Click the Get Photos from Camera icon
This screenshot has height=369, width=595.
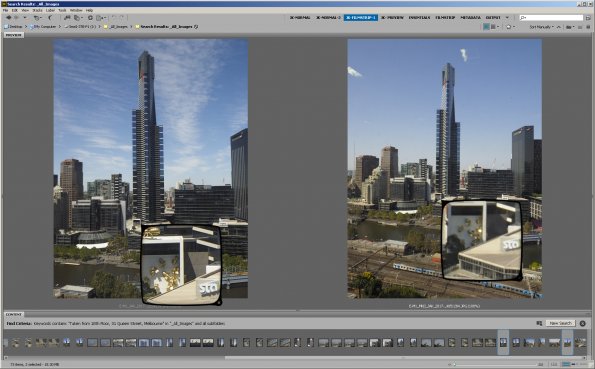click(x=67, y=17)
